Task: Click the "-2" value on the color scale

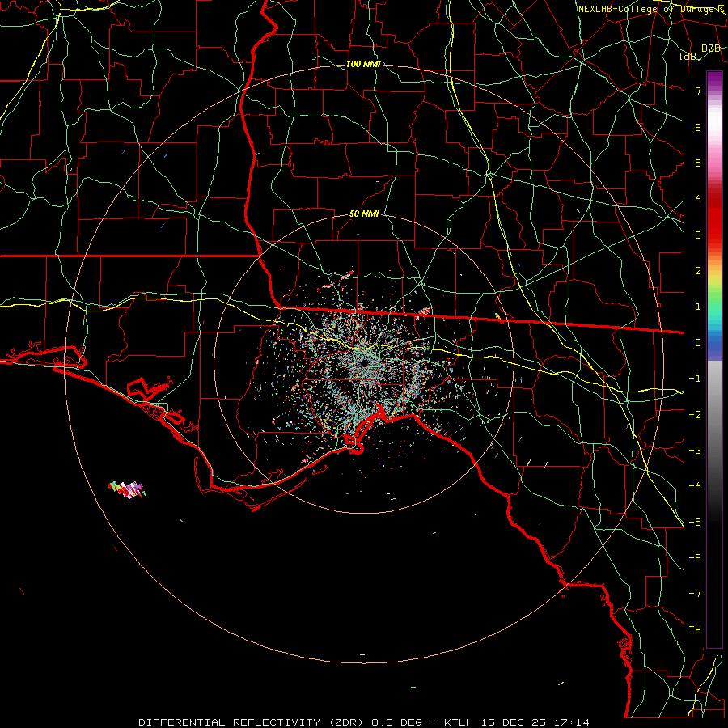Action: pos(695,414)
